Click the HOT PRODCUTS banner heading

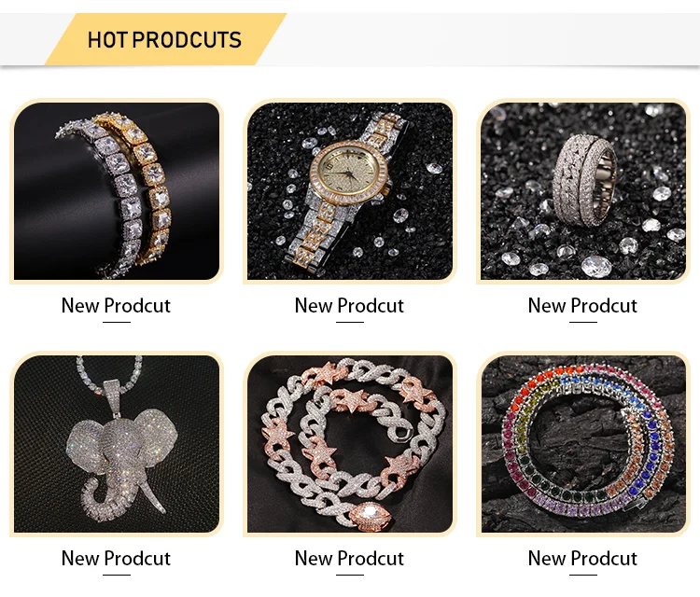[x=164, y=40]
